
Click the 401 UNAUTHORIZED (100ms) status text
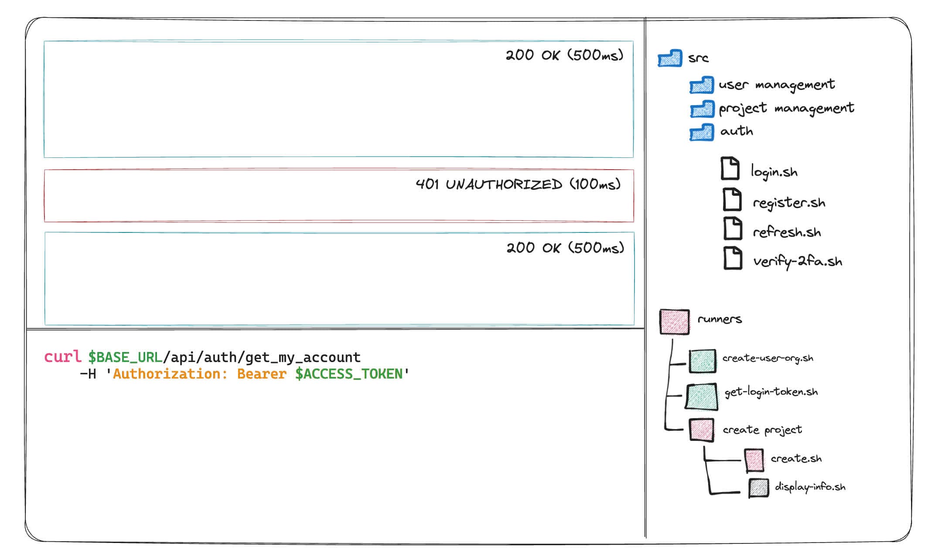(x=518, y=184)
